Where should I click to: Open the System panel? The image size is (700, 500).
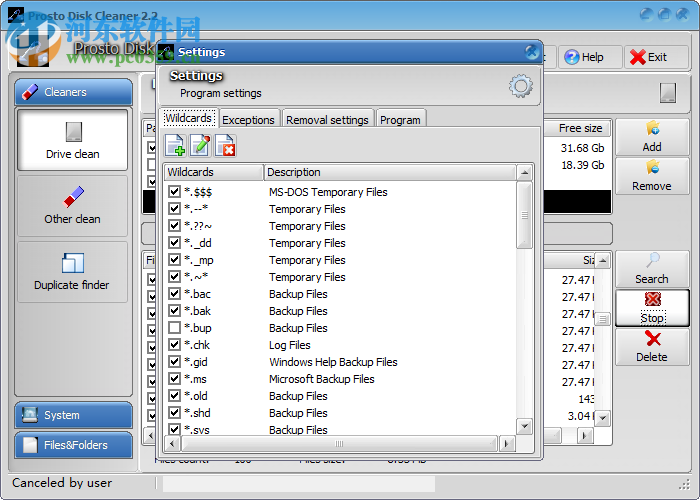(74, 415)
